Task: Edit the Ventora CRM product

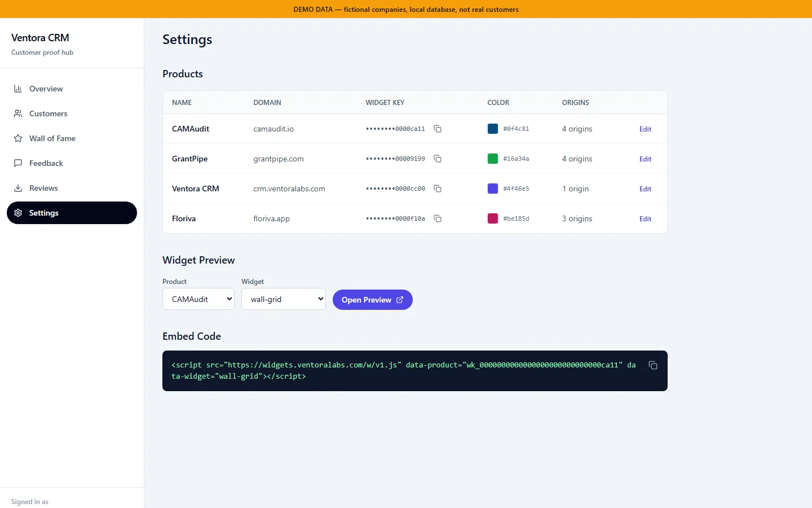Action: pyautogui.click(x=645, y=189)
